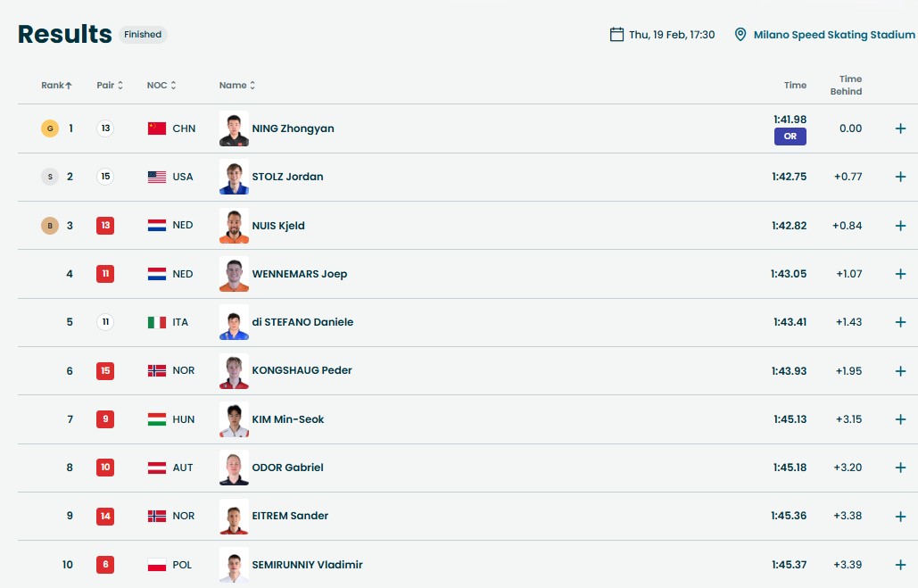Sort results by NOC column
918x588 pixels.
[161, 86]
